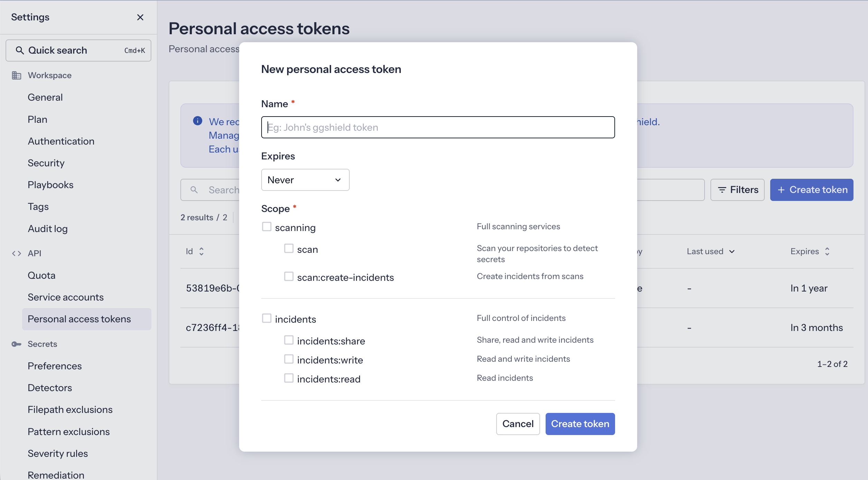Confirm with dialog Create token button
The width and height of the screenshot is (868, 480).
click(580, 424)
